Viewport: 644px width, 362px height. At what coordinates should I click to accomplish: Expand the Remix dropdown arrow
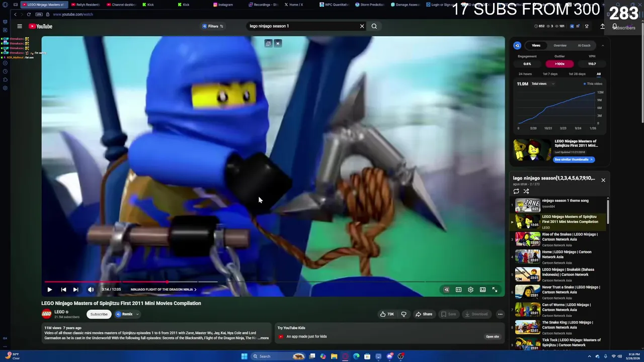tap(137, 314)
